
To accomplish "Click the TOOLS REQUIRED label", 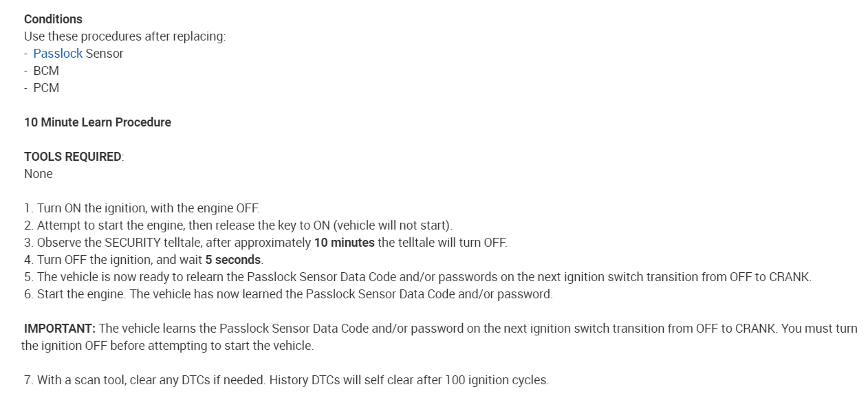I will point(73,157).
